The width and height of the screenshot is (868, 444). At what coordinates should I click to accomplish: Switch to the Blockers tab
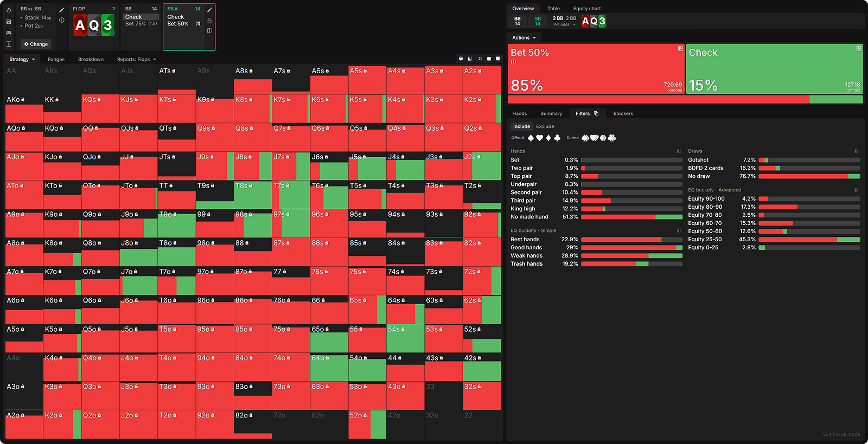[x=623, y=114]
